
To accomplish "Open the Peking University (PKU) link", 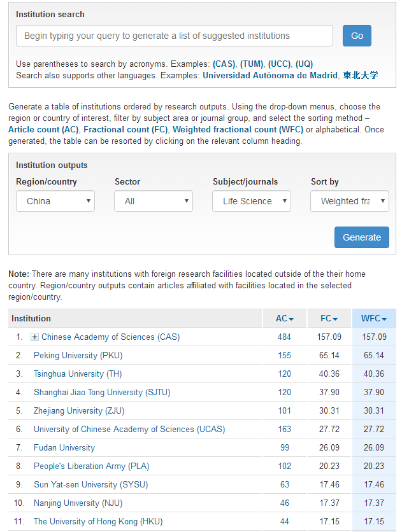I will [66, 356].
